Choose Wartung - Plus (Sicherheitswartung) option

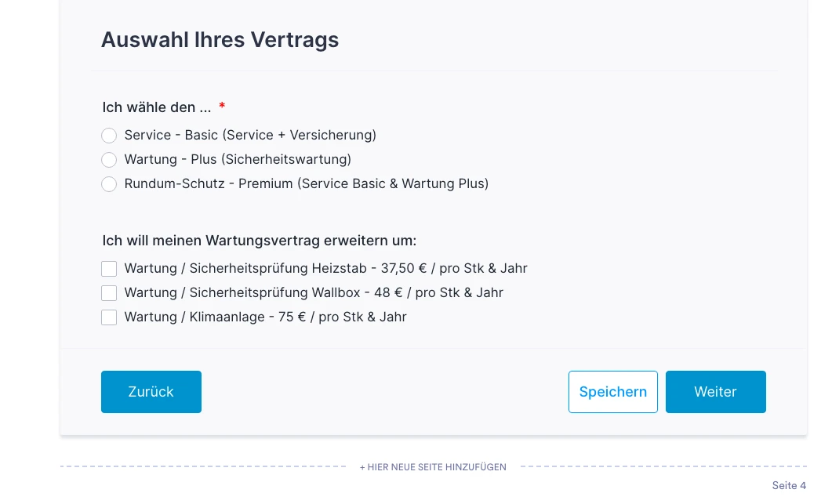point(109,160)
